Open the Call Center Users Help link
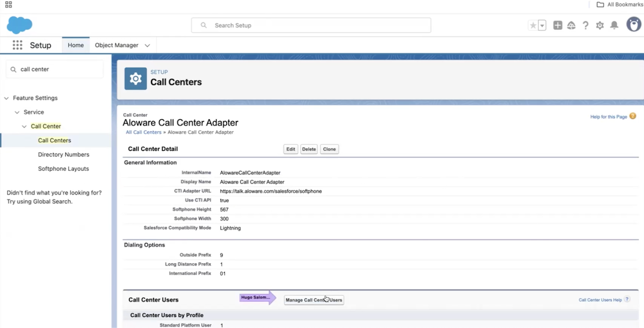The height and width of the screenshot is (328, 644). click(600, 300)
